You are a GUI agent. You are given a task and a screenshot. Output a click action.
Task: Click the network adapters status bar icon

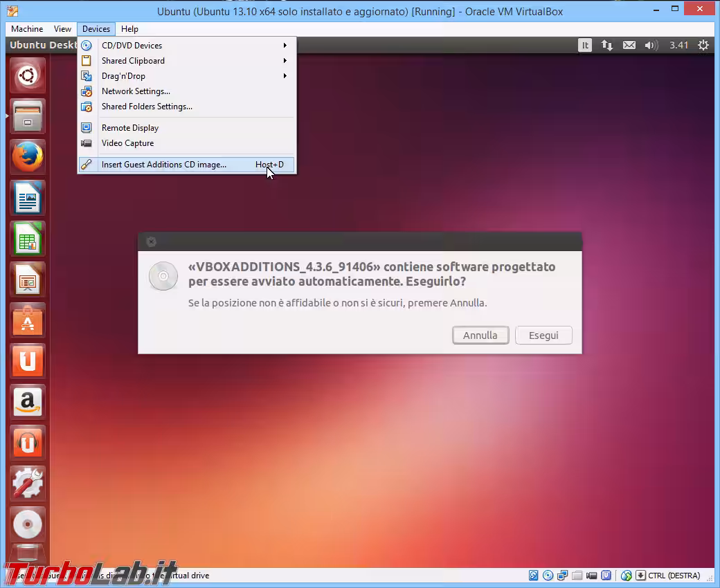coord(562,576)
